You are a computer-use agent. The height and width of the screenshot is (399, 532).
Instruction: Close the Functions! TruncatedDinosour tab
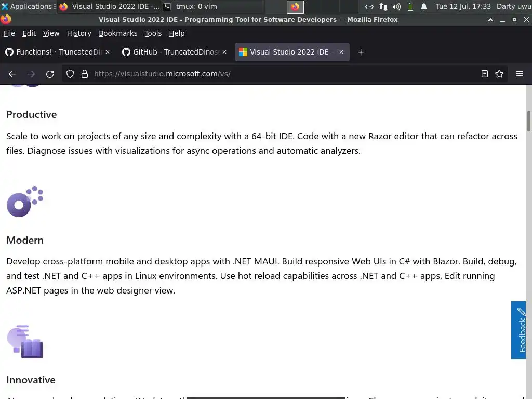point(107,52)
